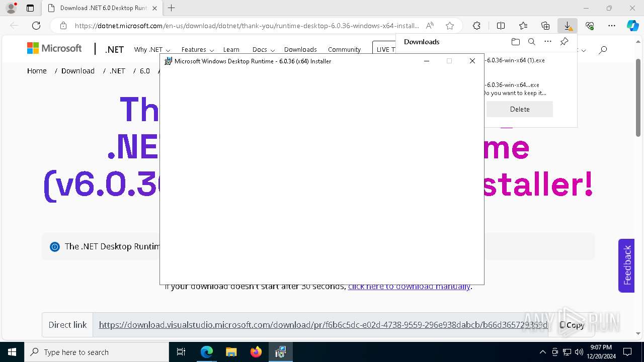Click Microsoft logo on page
This screenshot has width=644, height=362.
(x=54, y=48)
